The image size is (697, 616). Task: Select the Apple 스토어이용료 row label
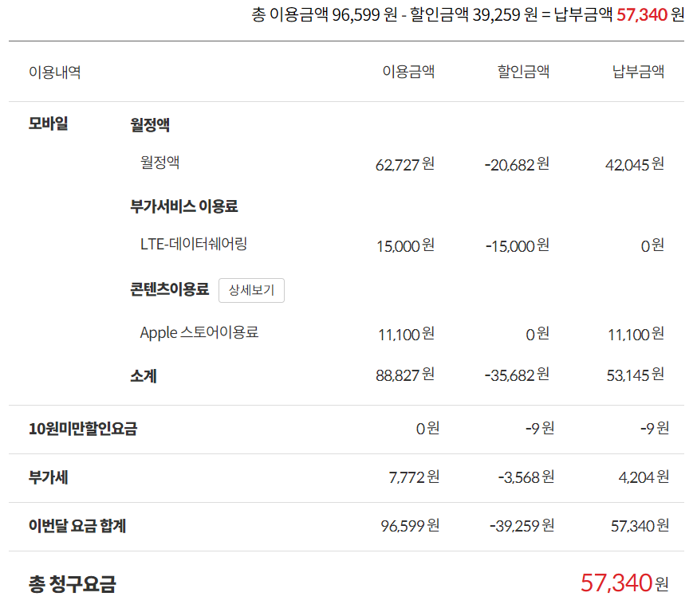[199, 332]
